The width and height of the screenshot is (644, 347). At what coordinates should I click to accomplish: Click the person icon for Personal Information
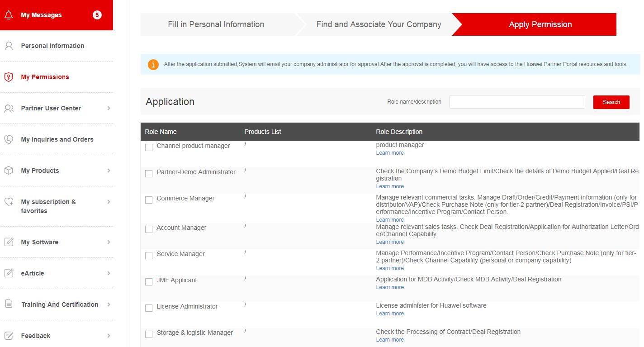tap(9, 46)
